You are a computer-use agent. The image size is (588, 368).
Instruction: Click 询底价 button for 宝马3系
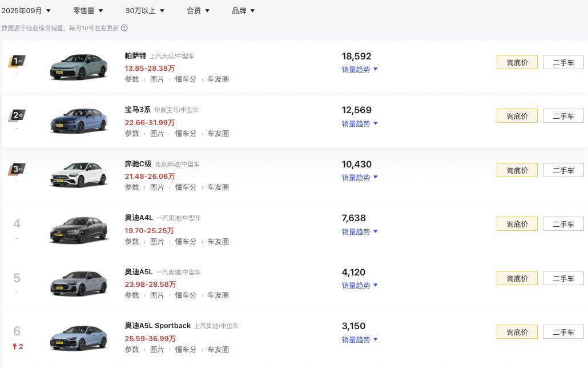(517, 116)
